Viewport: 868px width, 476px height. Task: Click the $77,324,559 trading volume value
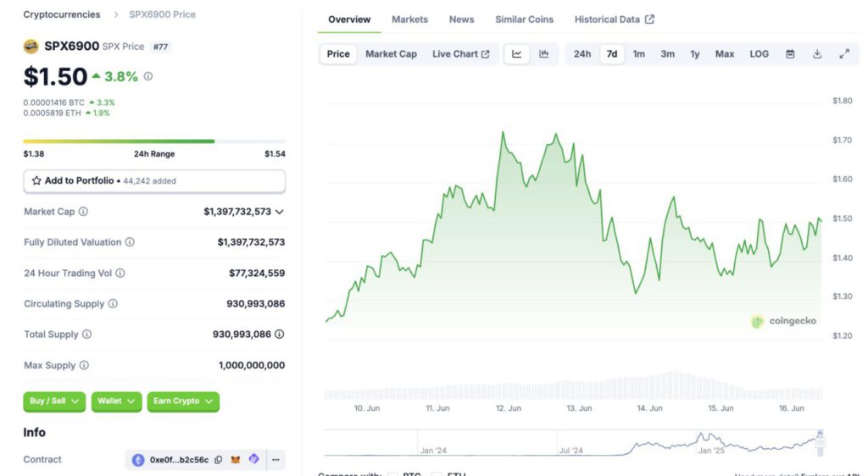[x=257, y=273]
